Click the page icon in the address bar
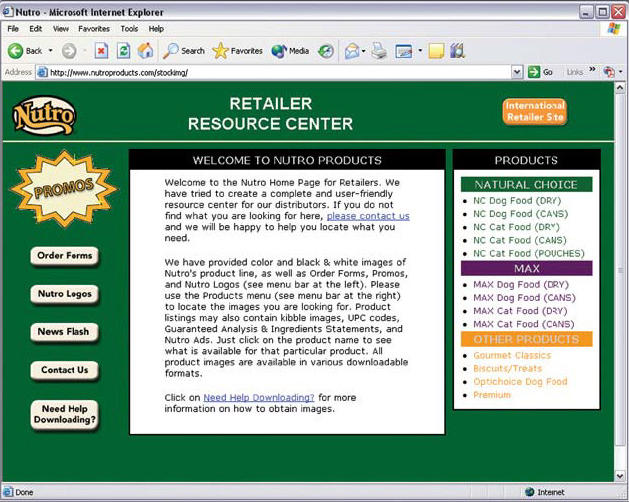The height and width of the screenshot is (502, 629). coord(42,72)
